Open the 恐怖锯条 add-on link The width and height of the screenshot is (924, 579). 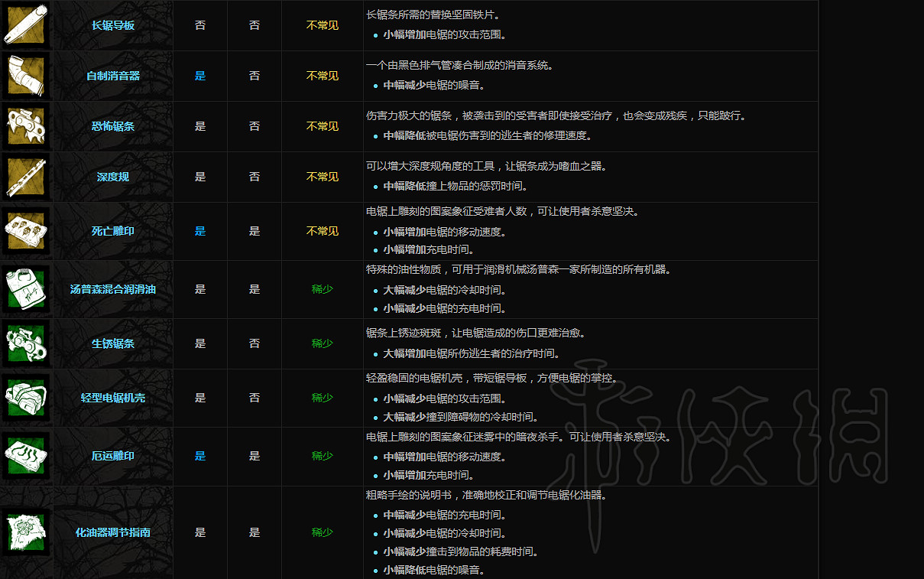(x=112, y=126)
